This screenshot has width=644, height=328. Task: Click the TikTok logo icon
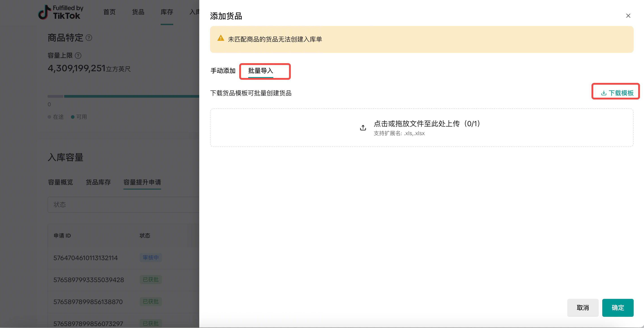[x=44, y=12]
